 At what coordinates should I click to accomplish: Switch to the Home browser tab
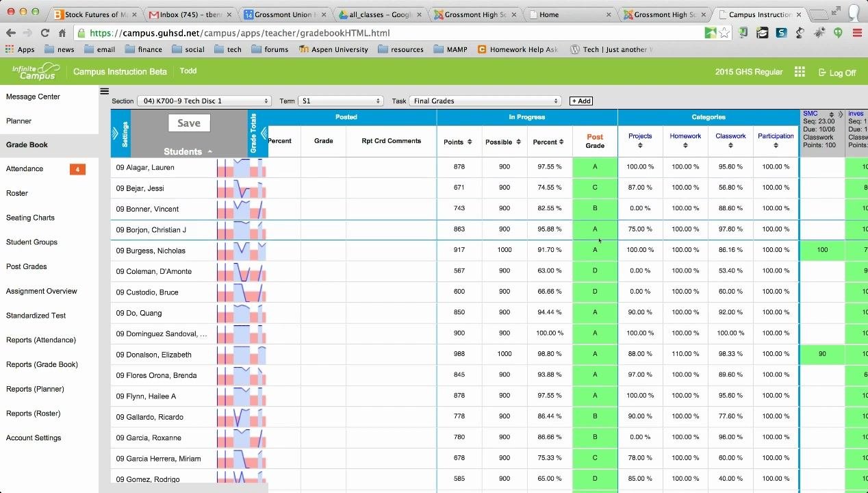click(x=570, y=14)
